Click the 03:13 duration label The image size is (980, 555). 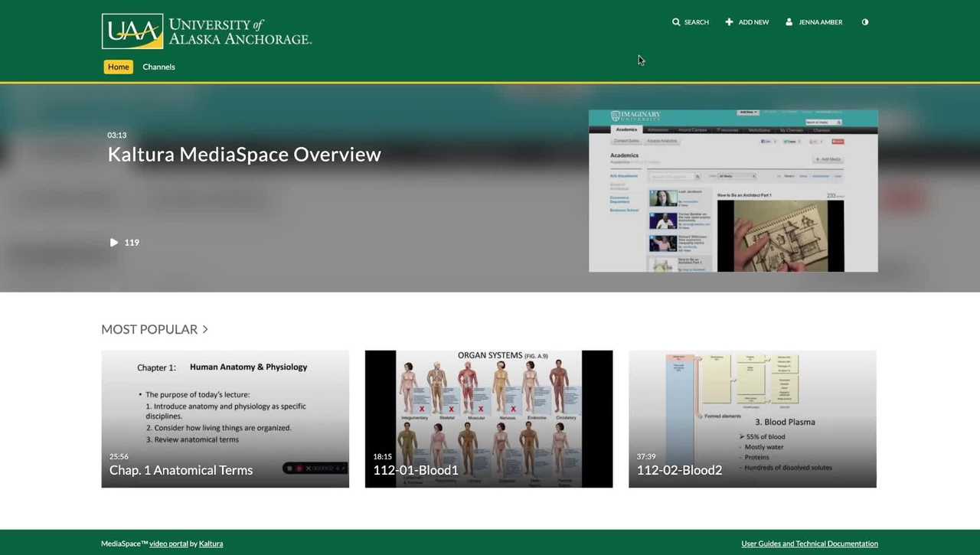(x=117, y=135)
